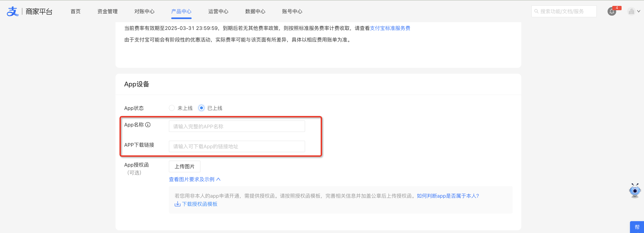Click the 上传图片 button

[185, 166]
